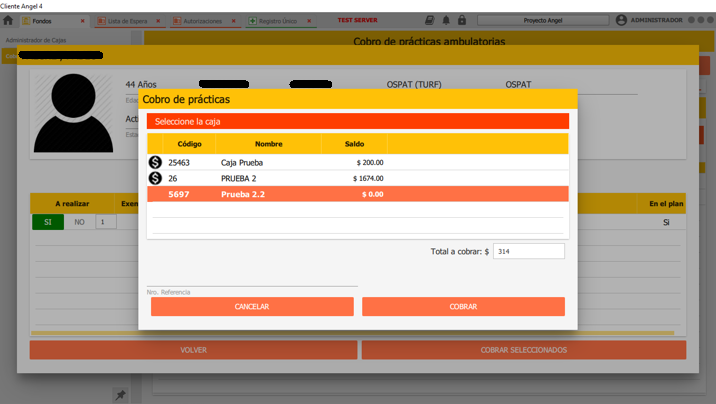Image resolution: width=716 pixels, height=404 pixels.
Task: Click the lock icon in top bar
Action: tap(461, 20)
